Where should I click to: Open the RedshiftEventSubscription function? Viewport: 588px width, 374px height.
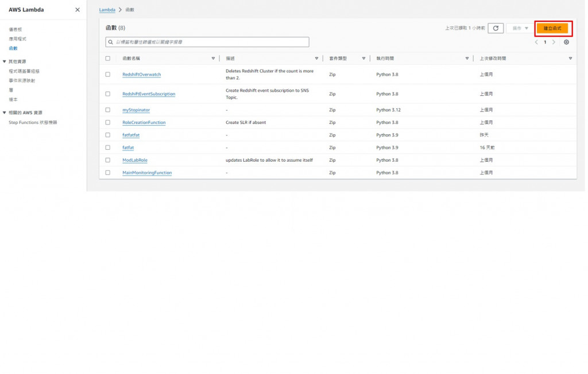149,93
